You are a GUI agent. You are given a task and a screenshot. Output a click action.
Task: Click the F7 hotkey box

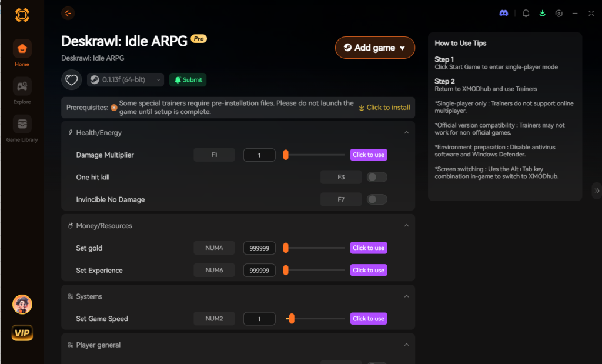click(x=341, y=199)
